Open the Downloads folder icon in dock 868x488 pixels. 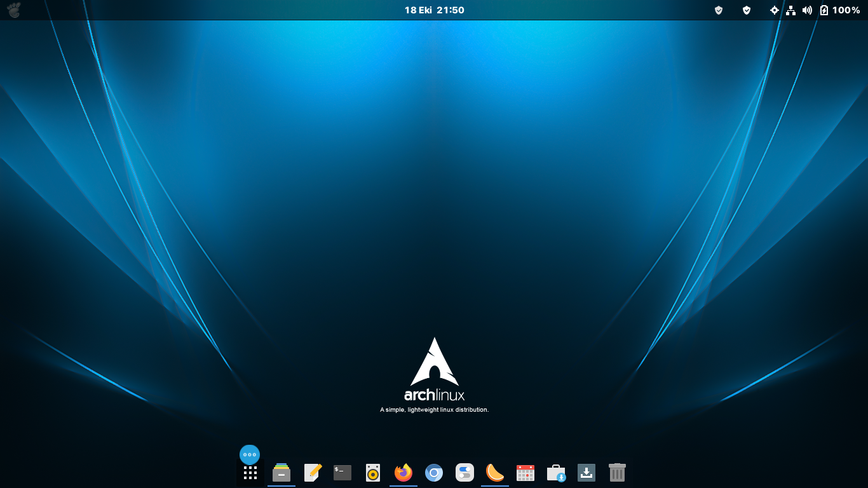tap(587, 473)
